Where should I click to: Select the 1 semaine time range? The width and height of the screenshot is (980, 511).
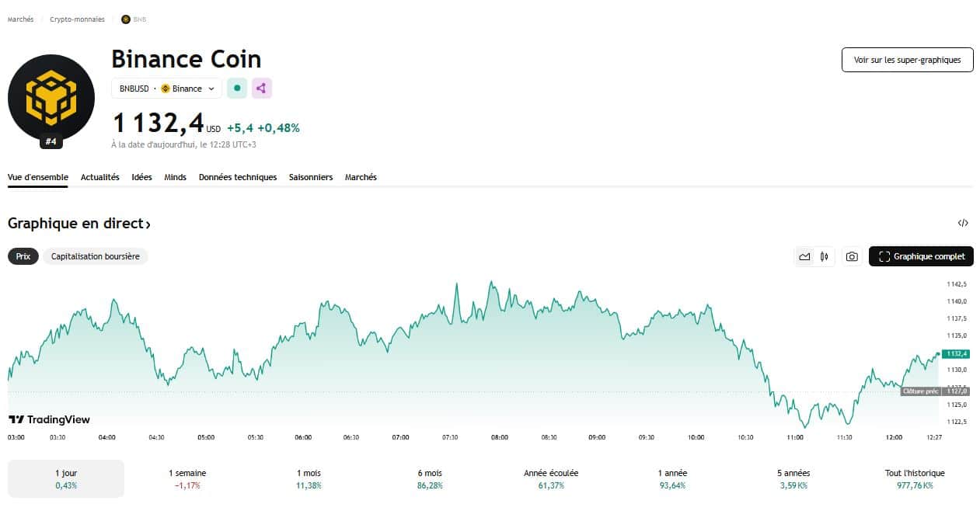187,478
